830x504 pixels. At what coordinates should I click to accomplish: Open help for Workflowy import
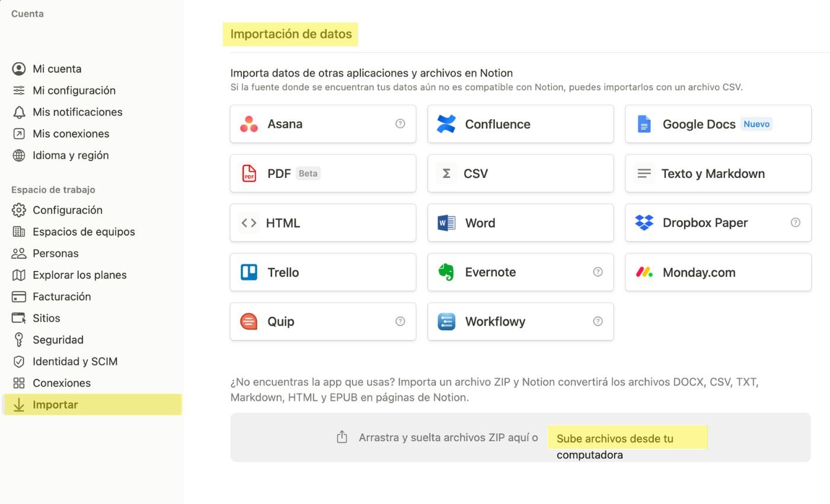pos(598,321)
